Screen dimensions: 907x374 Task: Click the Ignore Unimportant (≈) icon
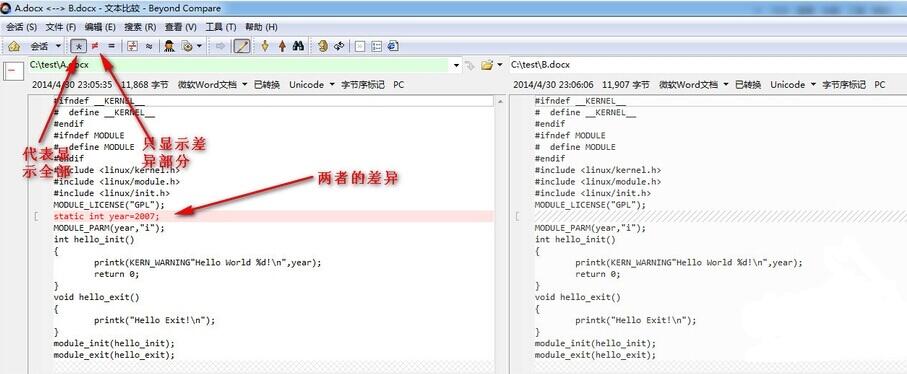149,46
